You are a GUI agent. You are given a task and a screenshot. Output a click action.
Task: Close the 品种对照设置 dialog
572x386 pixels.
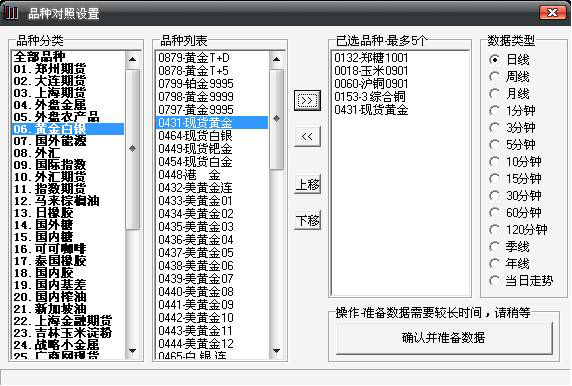[x=552, y=12]
